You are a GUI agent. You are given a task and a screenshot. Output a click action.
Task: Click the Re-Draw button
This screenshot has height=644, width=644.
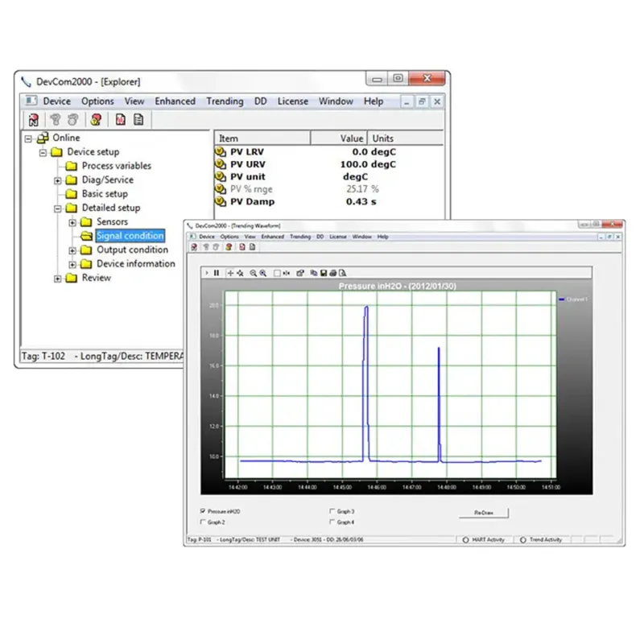click(484, 513)
